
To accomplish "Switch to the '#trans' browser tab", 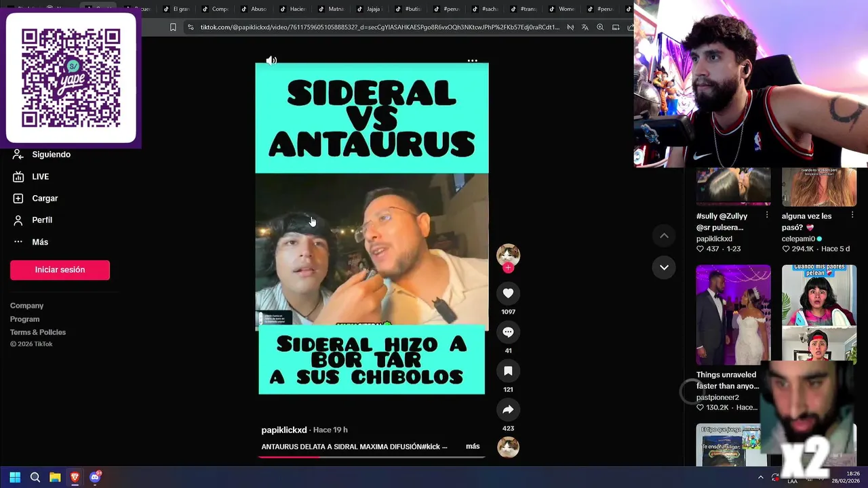I will 524,9.
